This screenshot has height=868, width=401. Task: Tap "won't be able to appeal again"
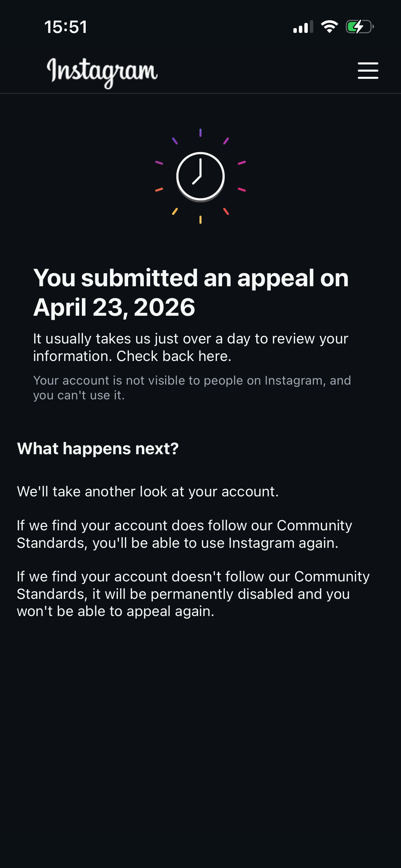(x=116, y=611)
